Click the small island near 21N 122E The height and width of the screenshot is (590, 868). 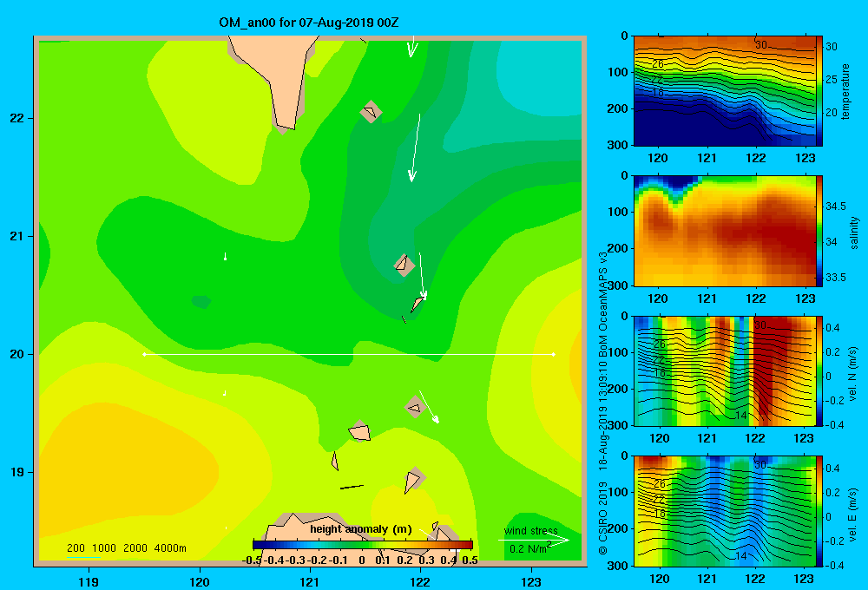click(404, 265)
